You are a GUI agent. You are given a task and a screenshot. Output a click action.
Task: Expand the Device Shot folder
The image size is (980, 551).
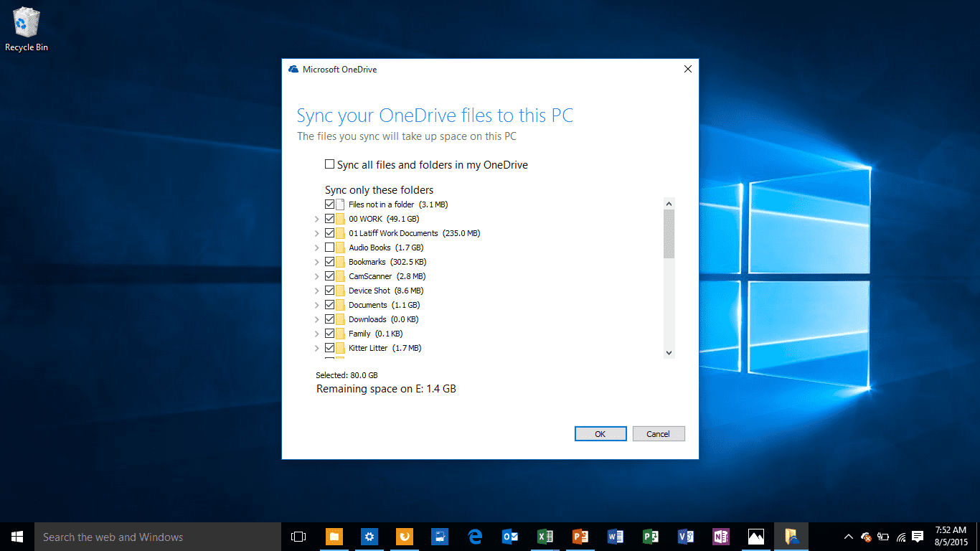pos(316,291)
